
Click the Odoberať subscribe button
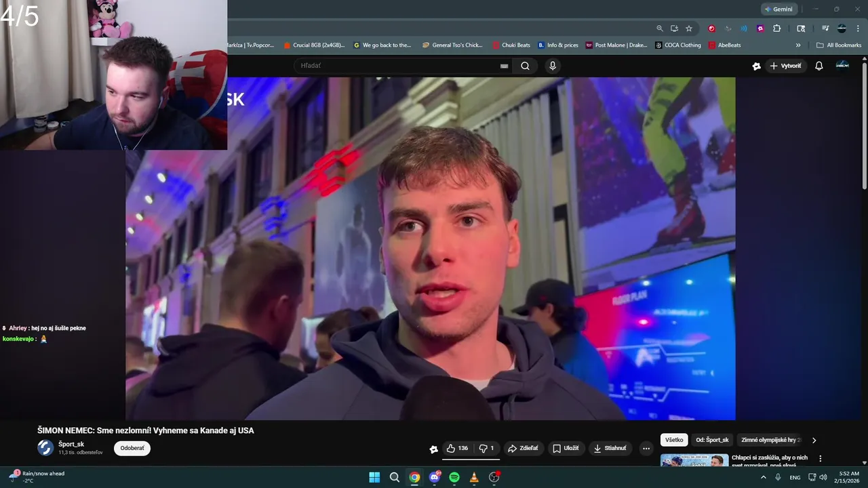(132, 448)
